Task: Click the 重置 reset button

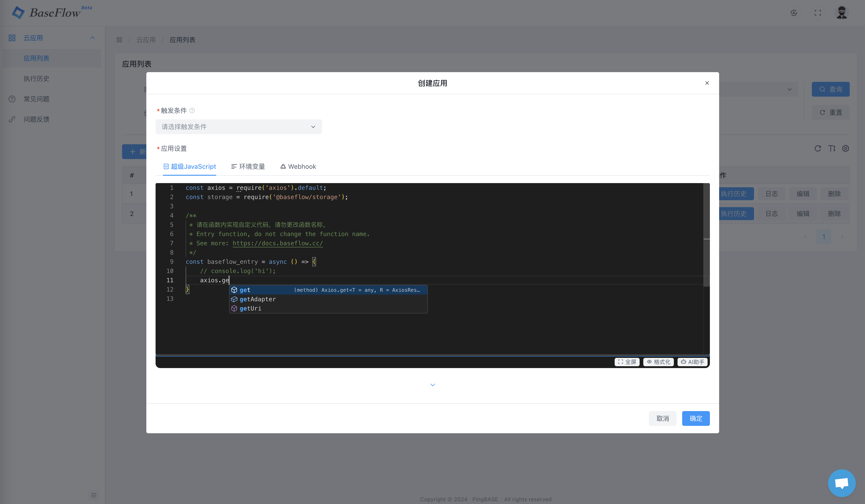Action: click(831, 112)
